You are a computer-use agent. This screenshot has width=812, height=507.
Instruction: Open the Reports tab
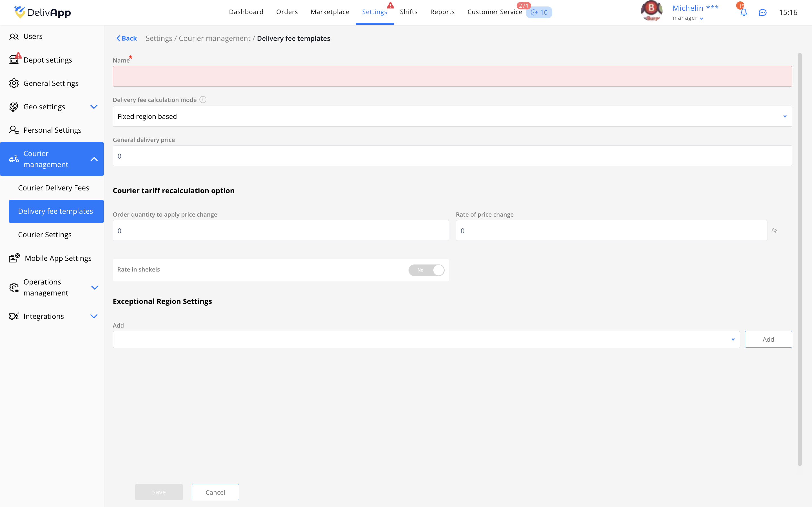[442, 12]
